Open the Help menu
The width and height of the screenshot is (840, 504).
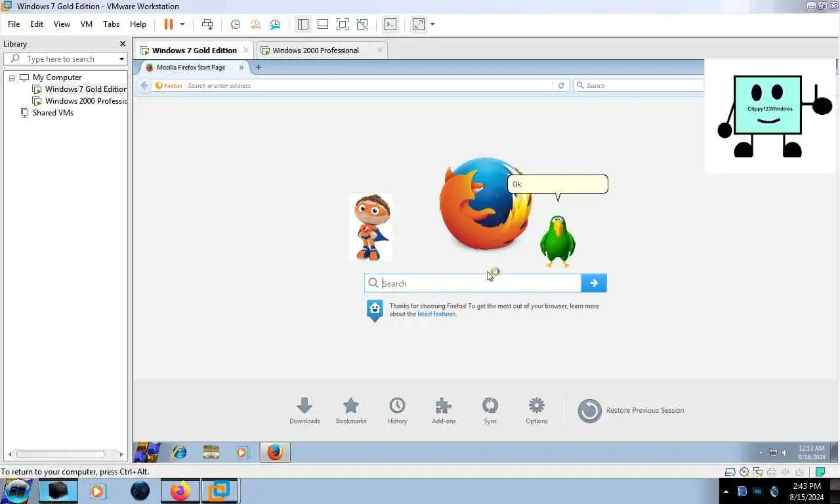138,24
